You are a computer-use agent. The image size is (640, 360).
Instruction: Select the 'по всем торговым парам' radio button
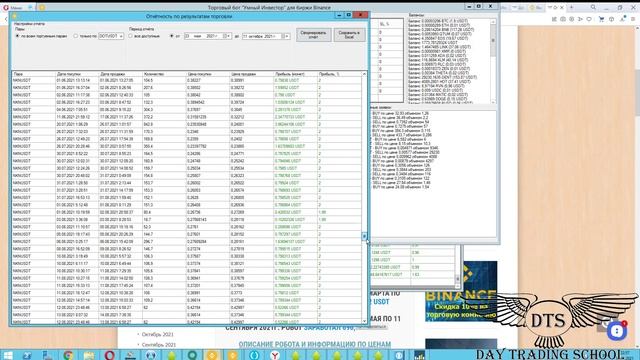(x=17, y=36)
